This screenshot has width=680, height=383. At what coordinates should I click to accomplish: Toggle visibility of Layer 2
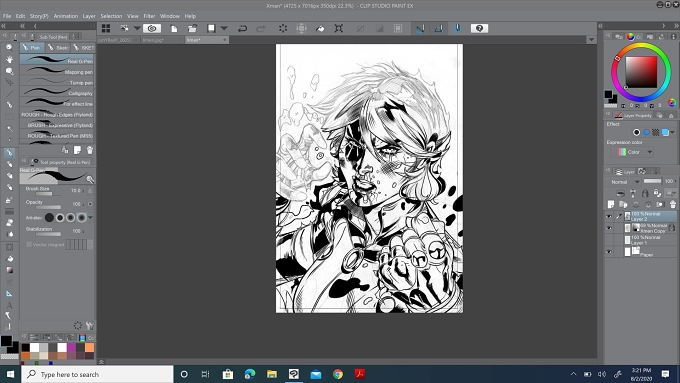tap(609, 216)
